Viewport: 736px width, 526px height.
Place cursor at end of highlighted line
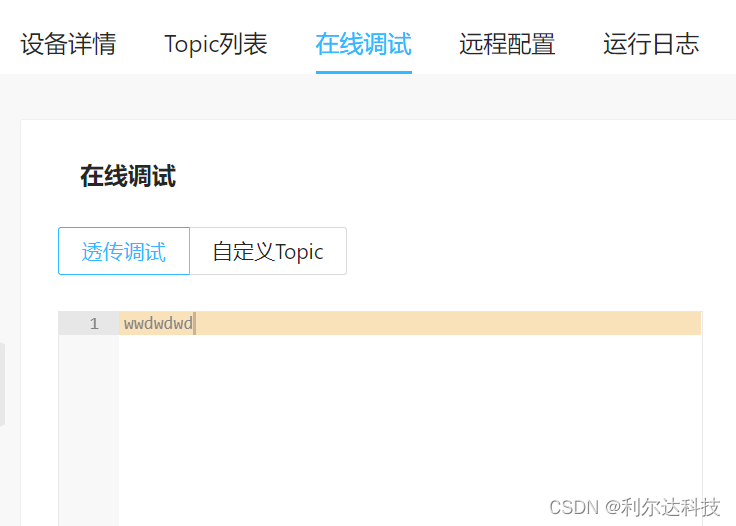[446, 323]
